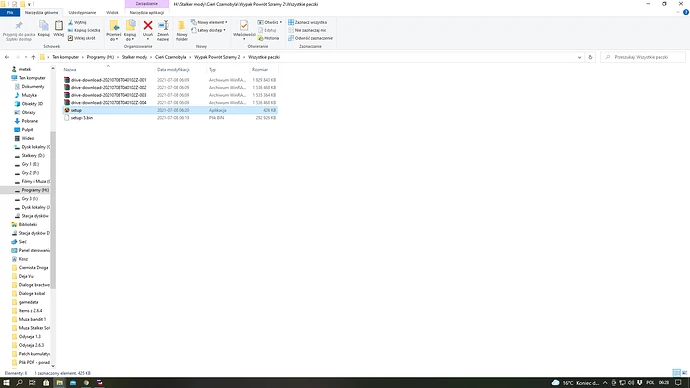Click the notification center icon in taskbar
The width and height of the screenshot is (690, 388).
678,383
